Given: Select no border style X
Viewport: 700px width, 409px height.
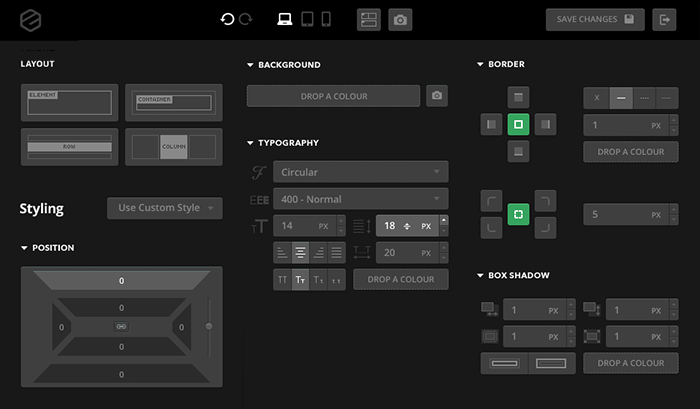Looking at the screenshot, I should (596, 98).
